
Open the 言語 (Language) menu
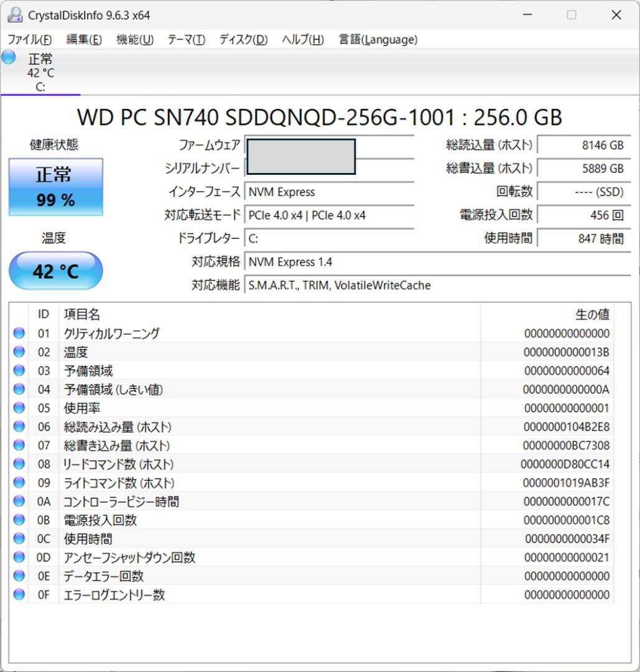coord(377,39)
